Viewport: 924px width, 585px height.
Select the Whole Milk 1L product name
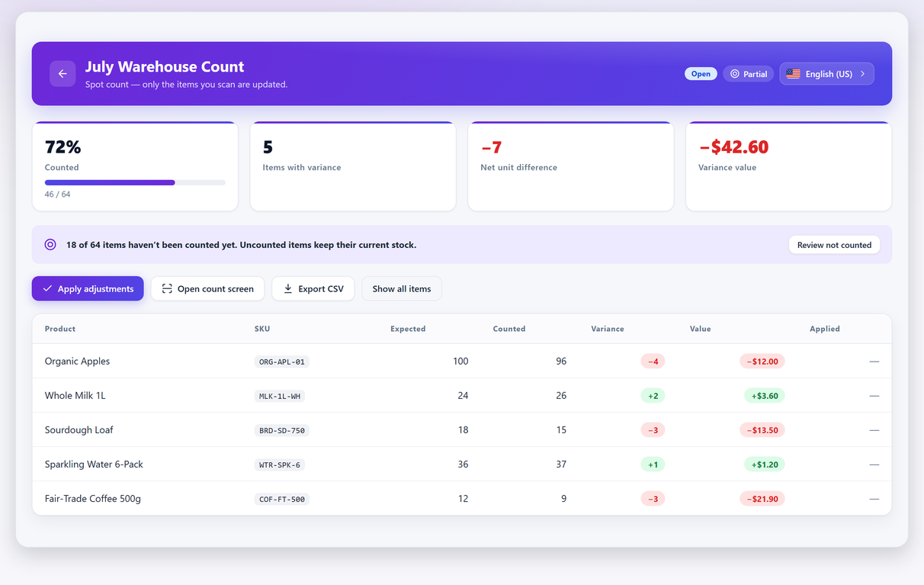(75, 396)
